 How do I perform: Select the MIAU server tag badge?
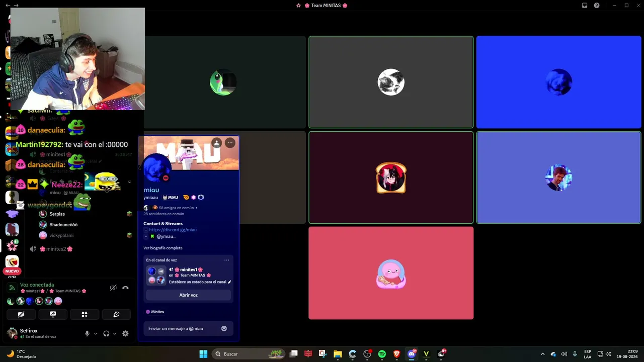170,198
